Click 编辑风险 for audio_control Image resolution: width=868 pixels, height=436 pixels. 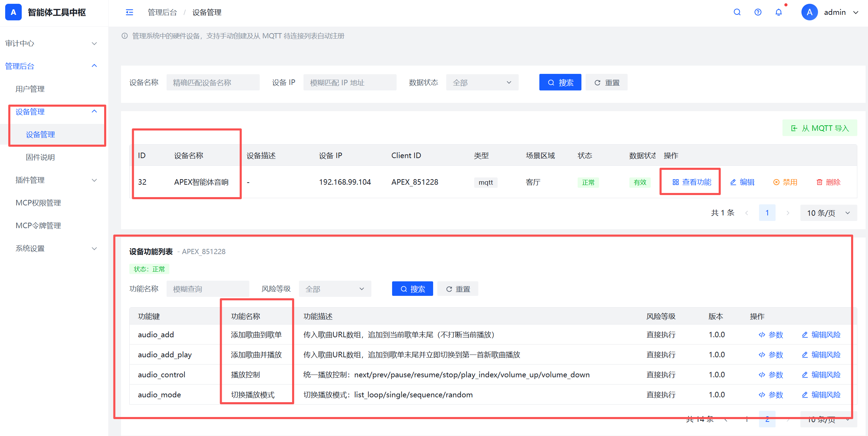(821, 375)
